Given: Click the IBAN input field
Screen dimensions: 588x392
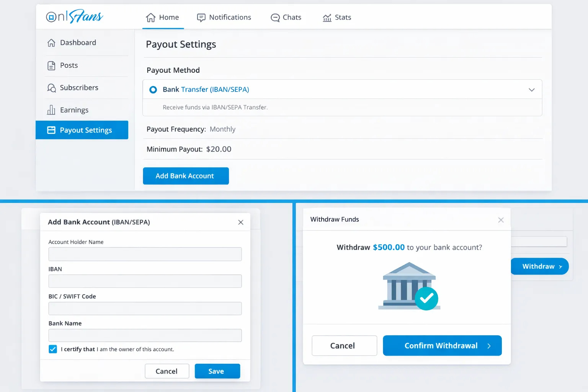Looking at the screenshot, I should coord(145,281).
